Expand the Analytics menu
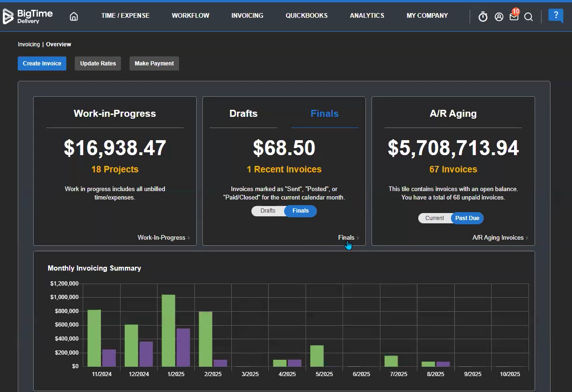Image resolution: width=572 pixels, height=392 pixels. [x=367, y=15]
